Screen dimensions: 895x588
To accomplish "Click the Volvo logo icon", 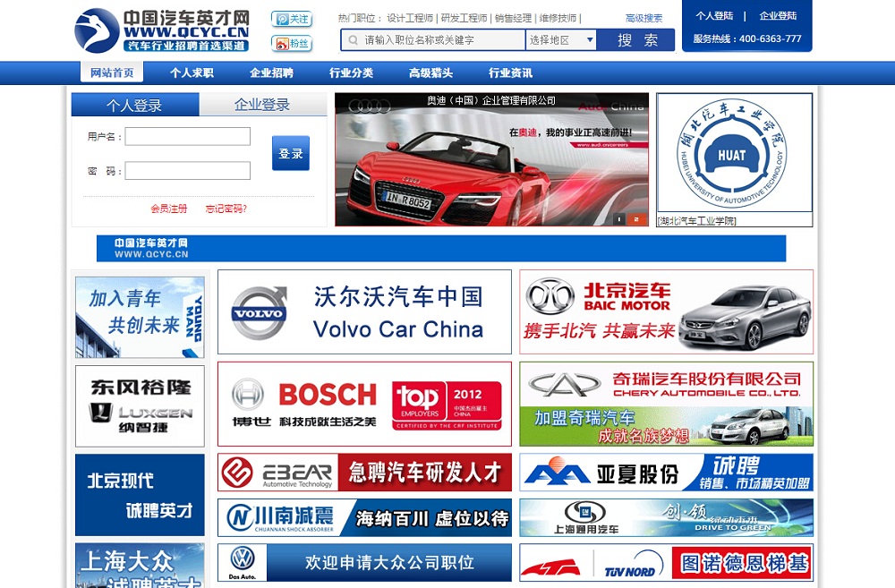I will 260,313.
